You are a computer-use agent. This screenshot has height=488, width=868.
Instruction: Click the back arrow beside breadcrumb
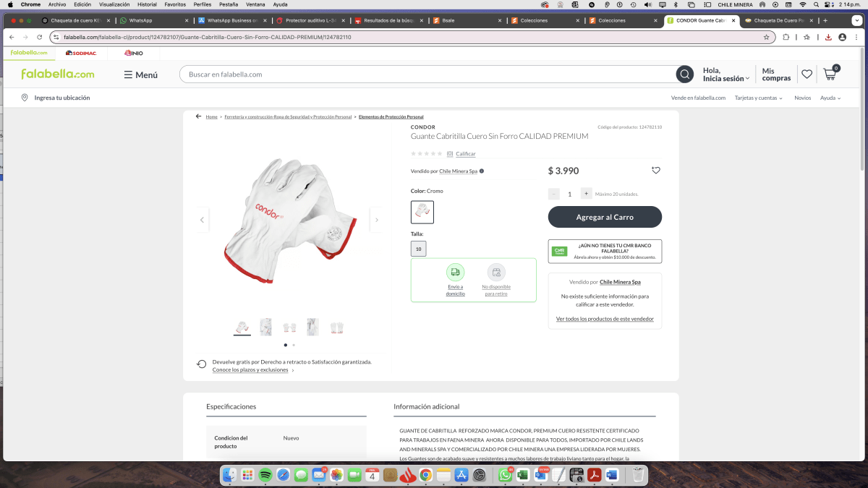click(198, 116)
